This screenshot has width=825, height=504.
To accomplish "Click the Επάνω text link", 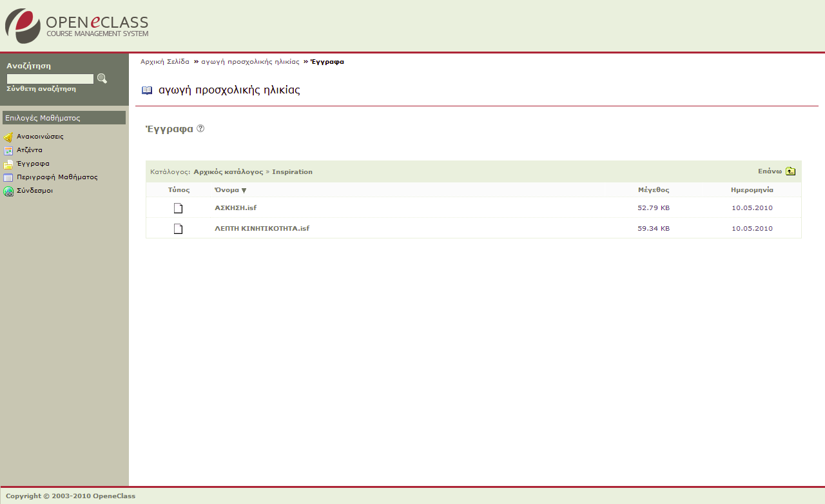I will click(x=770, y=171).
